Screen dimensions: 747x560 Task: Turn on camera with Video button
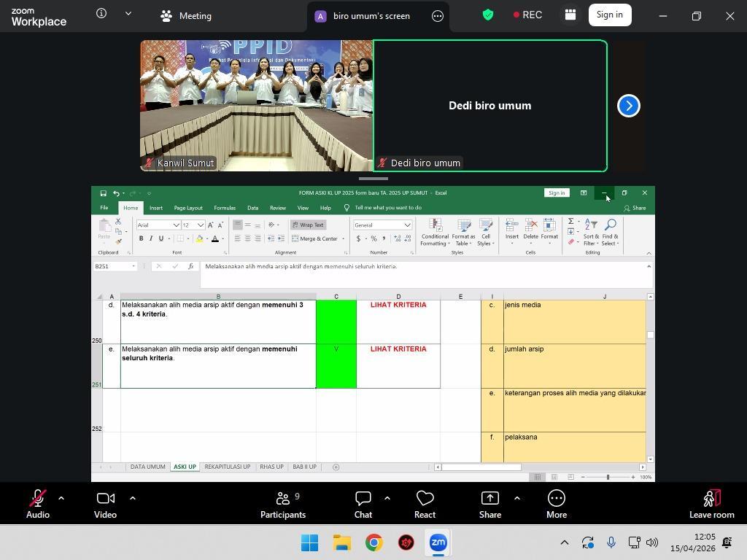(x=105, y=505)
